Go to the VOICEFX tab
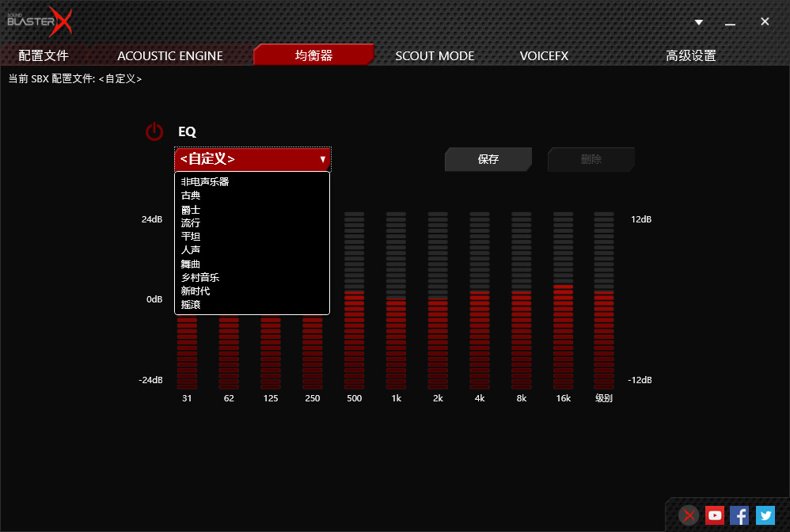Viewport: 790px width, 532px height. [x=544, y=55]
